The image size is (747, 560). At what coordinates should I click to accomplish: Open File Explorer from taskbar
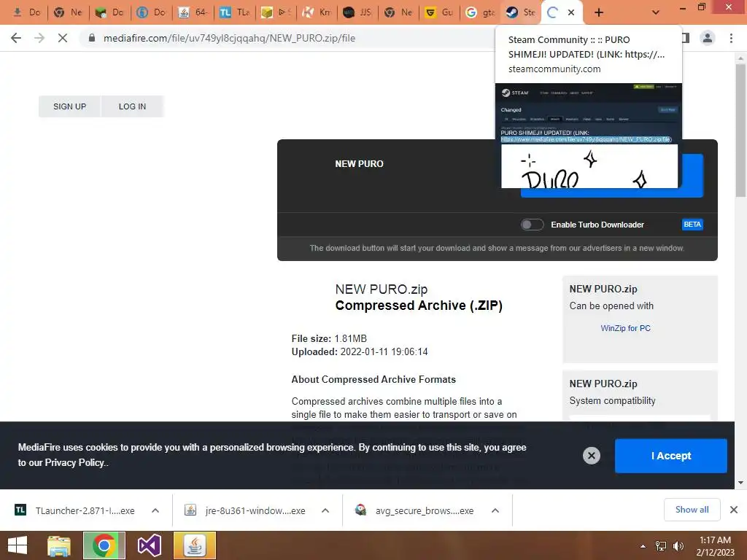[60, 545]
